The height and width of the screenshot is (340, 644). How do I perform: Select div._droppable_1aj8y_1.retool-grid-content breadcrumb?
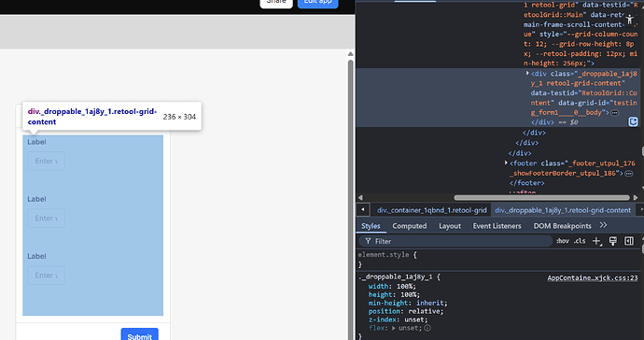(x=563, y=210)
